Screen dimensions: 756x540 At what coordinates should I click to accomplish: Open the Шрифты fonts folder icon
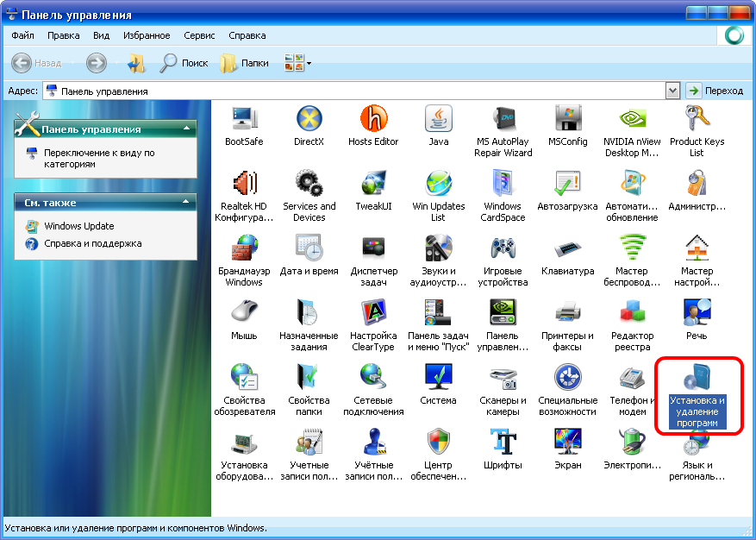503,443
